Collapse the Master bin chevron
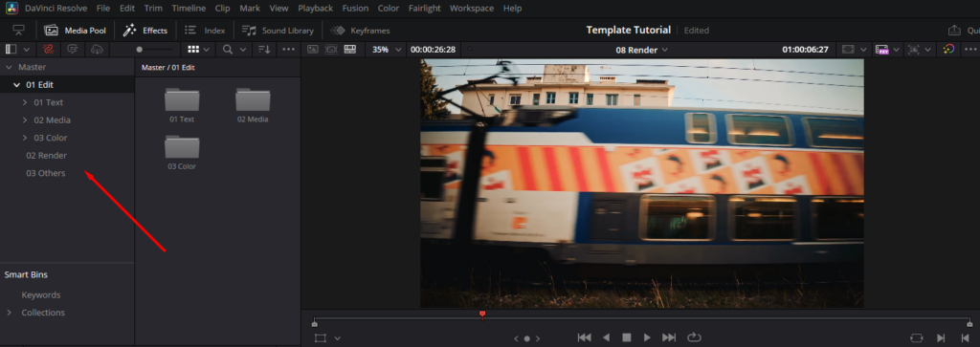The width and height of the screenshot is (980, 347). pyautogui.click(x=9, y=67)
